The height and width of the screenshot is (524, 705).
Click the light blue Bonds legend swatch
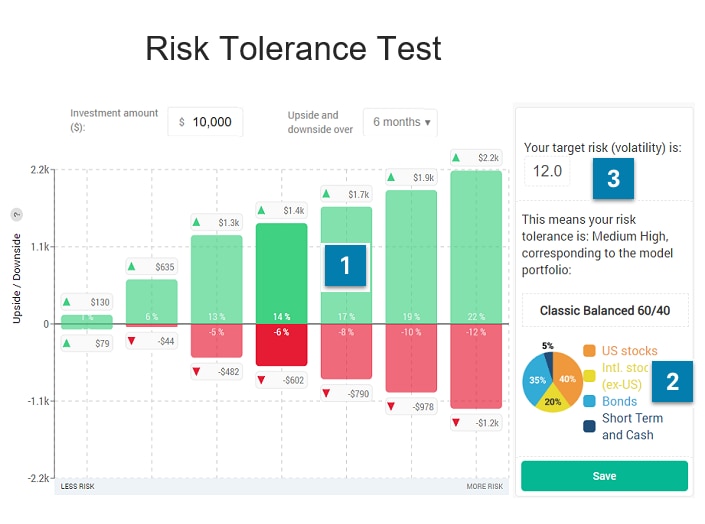(589, 401)
